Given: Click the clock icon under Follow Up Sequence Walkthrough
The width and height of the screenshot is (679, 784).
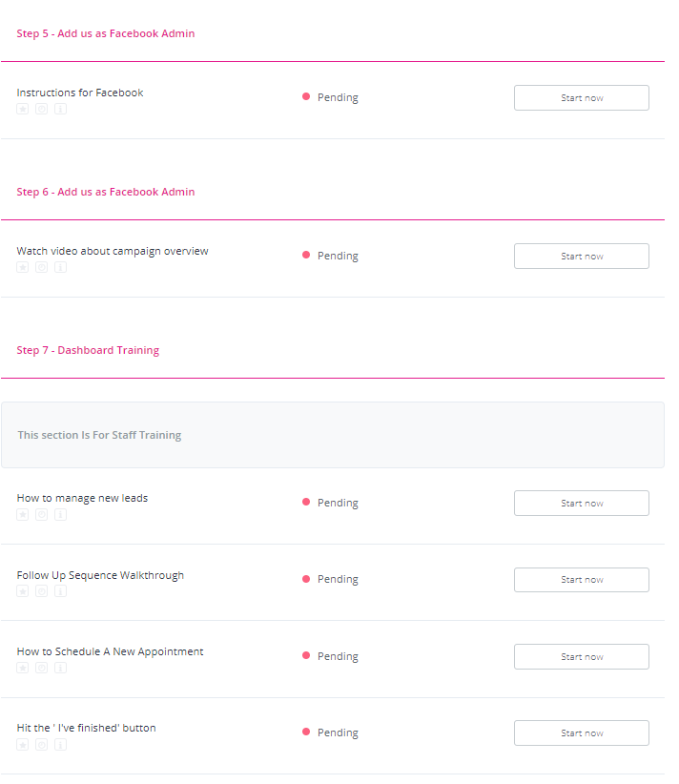Looking at the screenshot, I should 41,590.
